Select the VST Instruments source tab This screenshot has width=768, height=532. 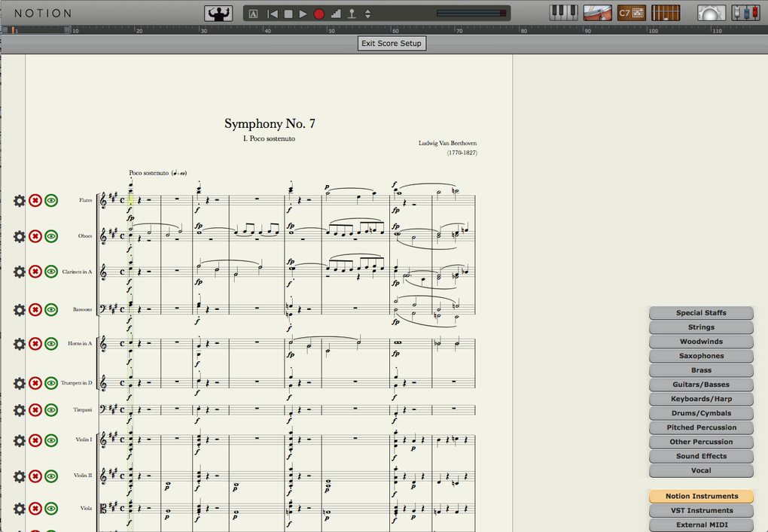tap(702, 510)
